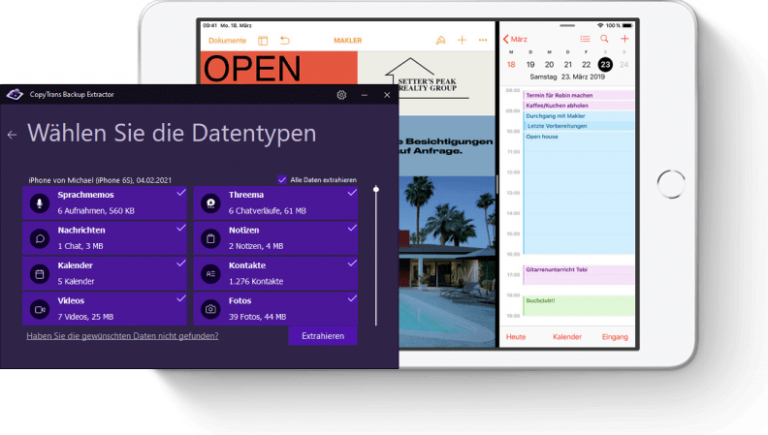Click the Extrahieren button

pyautogui.click(x=322, y=336)
